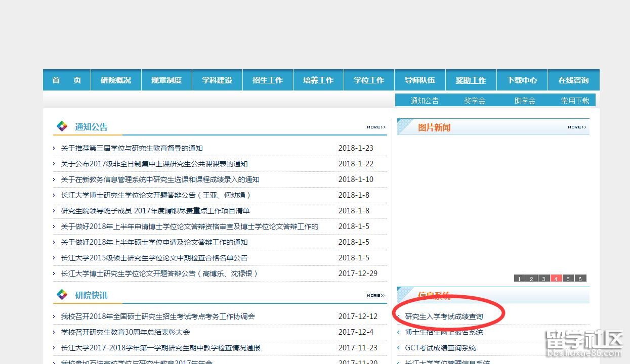This screenshot has height=364, width=630.
Task: Click the diamond icon beside 研院快讯 heading
Action: (x=62, y=295)
